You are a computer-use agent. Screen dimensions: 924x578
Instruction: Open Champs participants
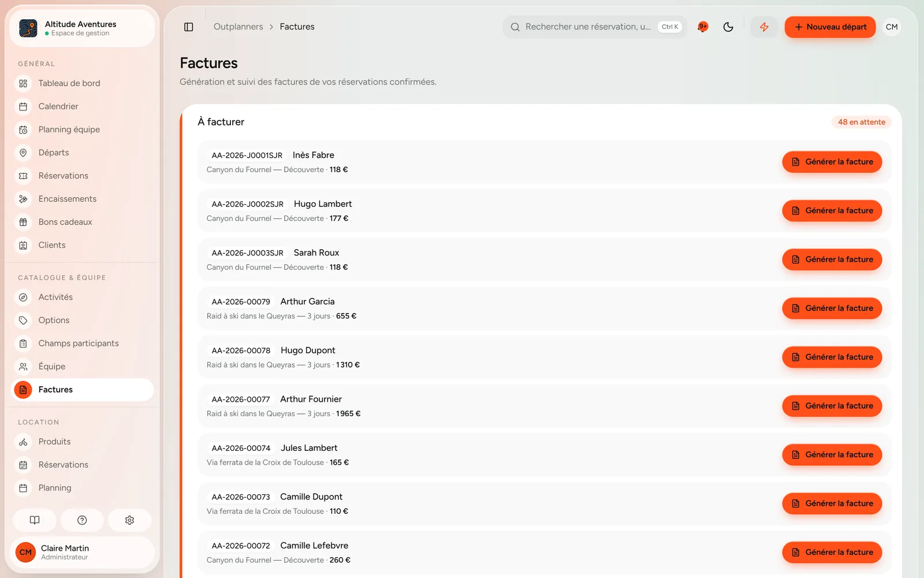click(x=83, y=343)
